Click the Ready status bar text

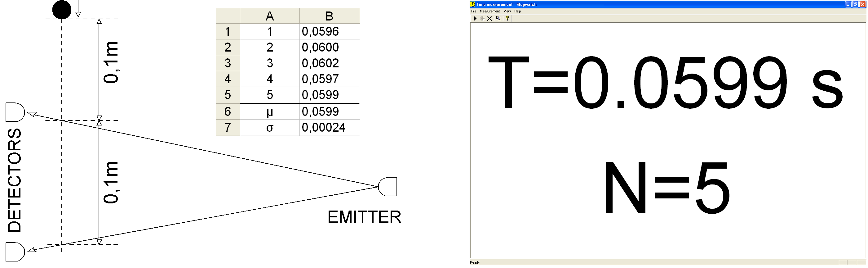475,262
